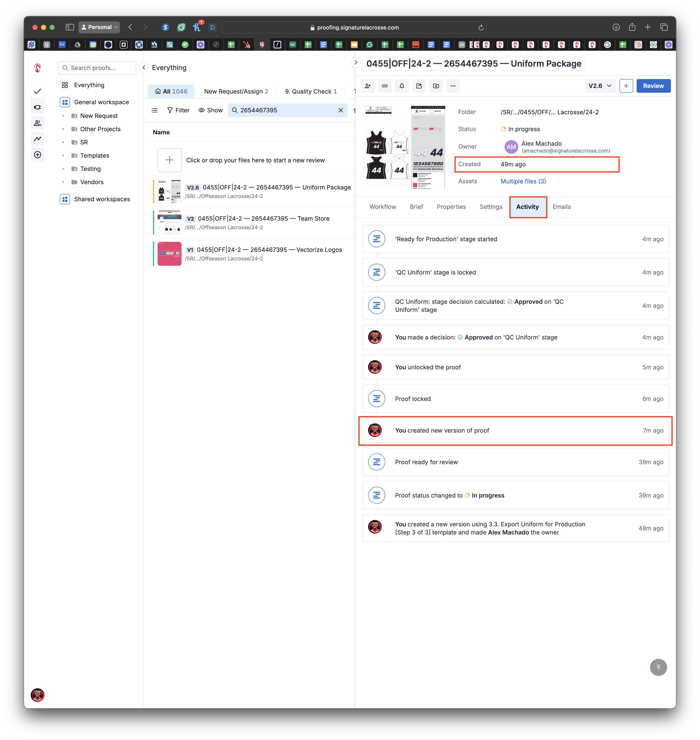Open the more options ellipsis menu
700x740 pixels.
[x=453, y=86]
